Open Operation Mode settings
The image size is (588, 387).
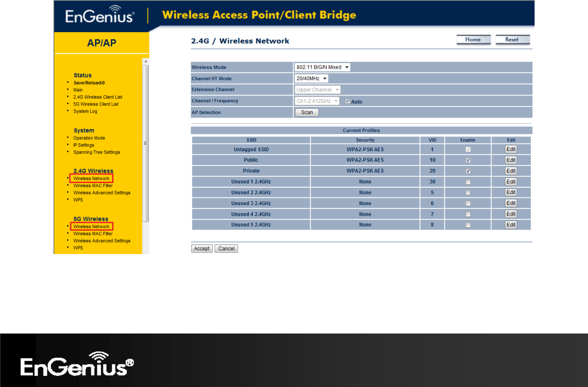point(89,138)
